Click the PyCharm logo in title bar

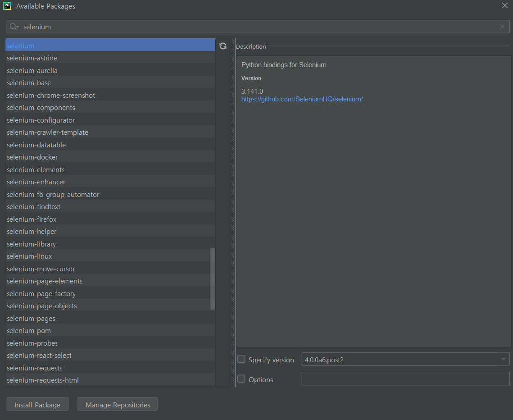[x=7, y=6]
